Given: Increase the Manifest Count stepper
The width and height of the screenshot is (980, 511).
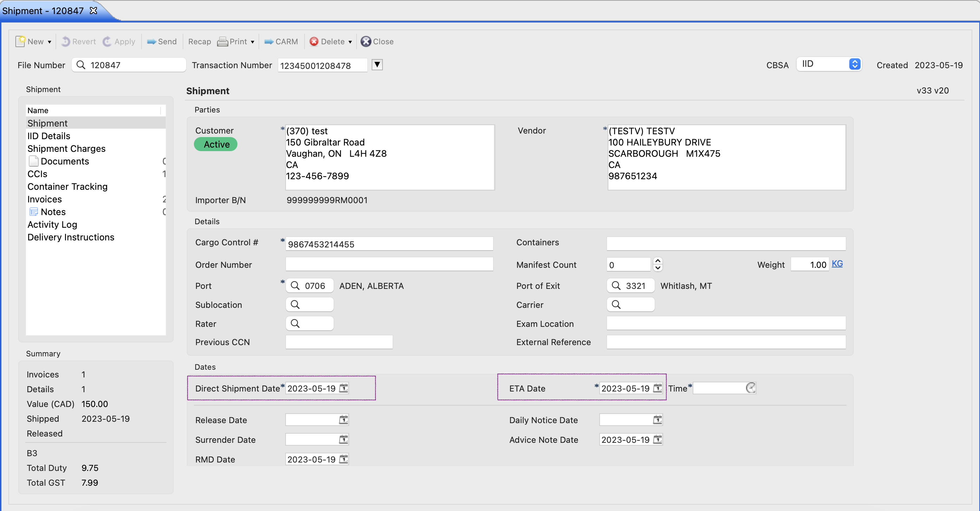Looking at the screenshot, I should coord(658,261).
